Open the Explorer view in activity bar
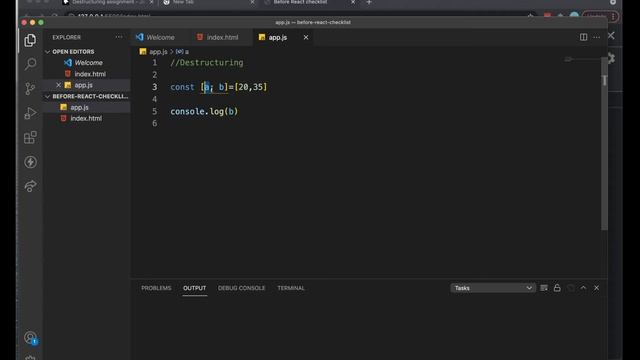This screenshot has height=360, width=640. click(x=30, y=40)
